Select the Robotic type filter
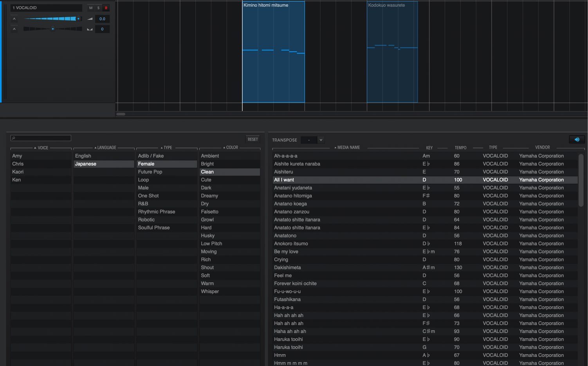588x366 pixels. pyautogui.click(x=167, y=220)
